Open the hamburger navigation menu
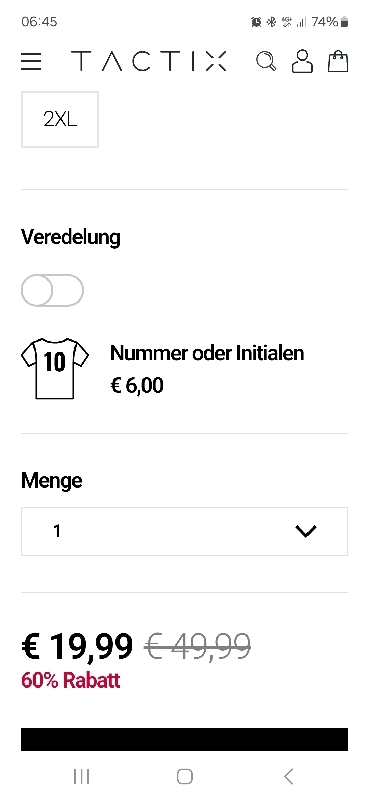The image size is (369, 800). click(x=31, y=62)
